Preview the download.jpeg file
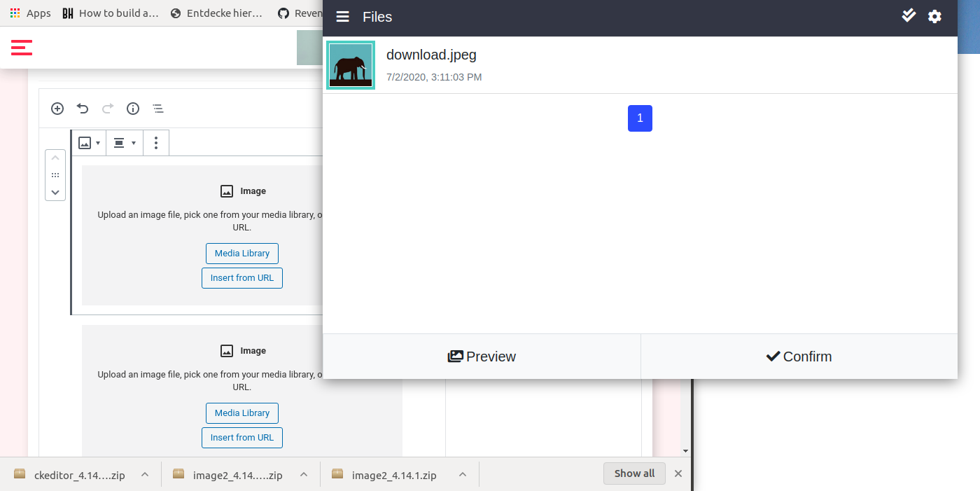 (481, 357)
